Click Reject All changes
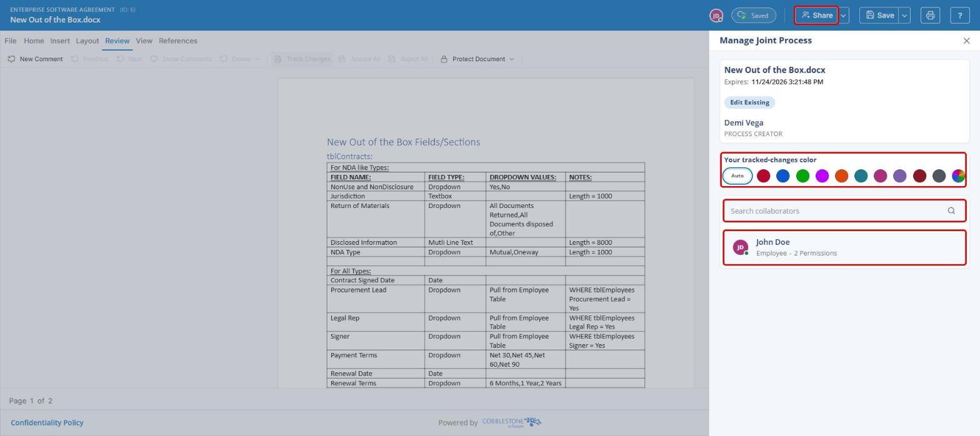This screenshot has width=980, height=436. click(408, 59)
